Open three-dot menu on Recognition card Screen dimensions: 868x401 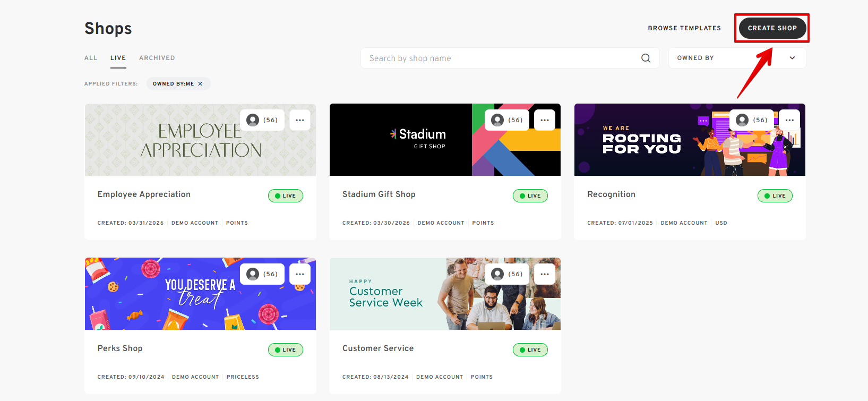(789, 120)
